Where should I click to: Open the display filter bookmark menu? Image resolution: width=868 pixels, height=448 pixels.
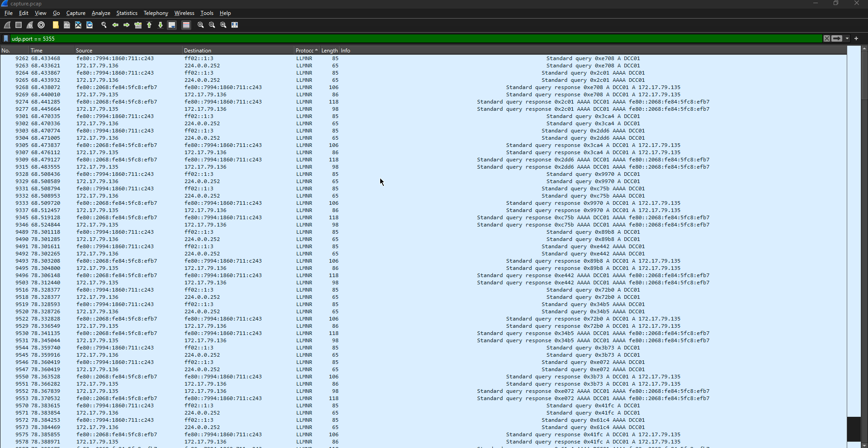tap(6, 39)
